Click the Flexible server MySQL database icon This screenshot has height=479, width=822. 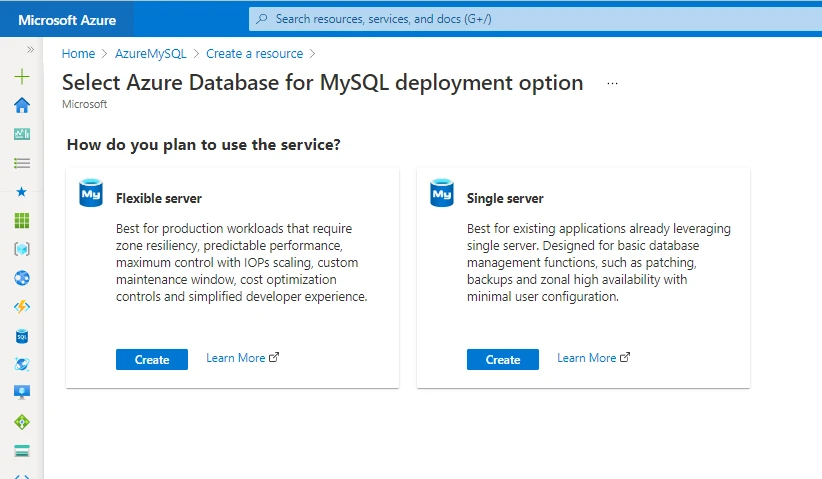(x=91, y=193)
